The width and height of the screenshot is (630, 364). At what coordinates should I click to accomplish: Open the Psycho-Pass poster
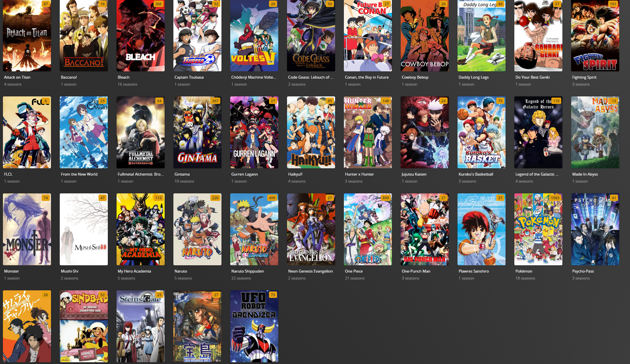(595, 229)
